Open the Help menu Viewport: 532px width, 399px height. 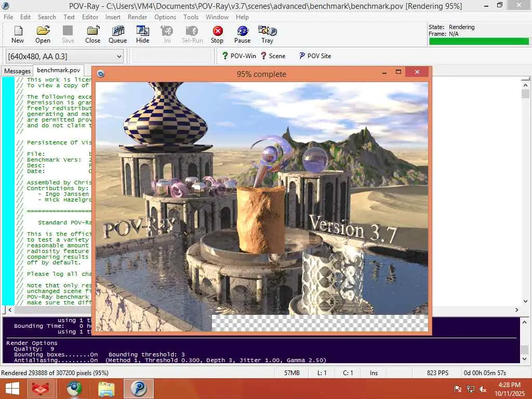coord(242,17)
